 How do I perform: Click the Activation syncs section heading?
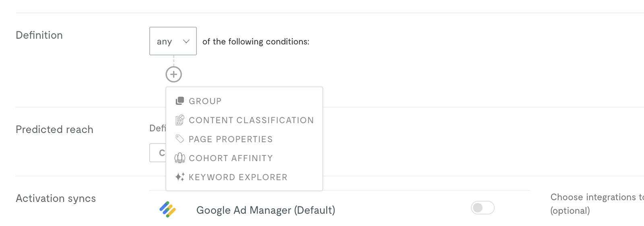click(x=56, y=198)
